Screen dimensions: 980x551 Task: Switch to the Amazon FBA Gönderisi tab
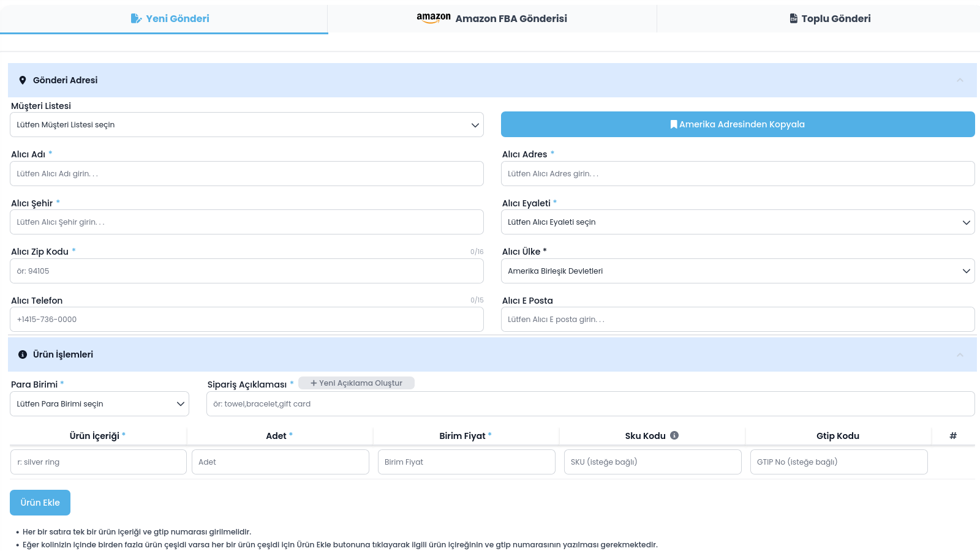tap(492, 18)
